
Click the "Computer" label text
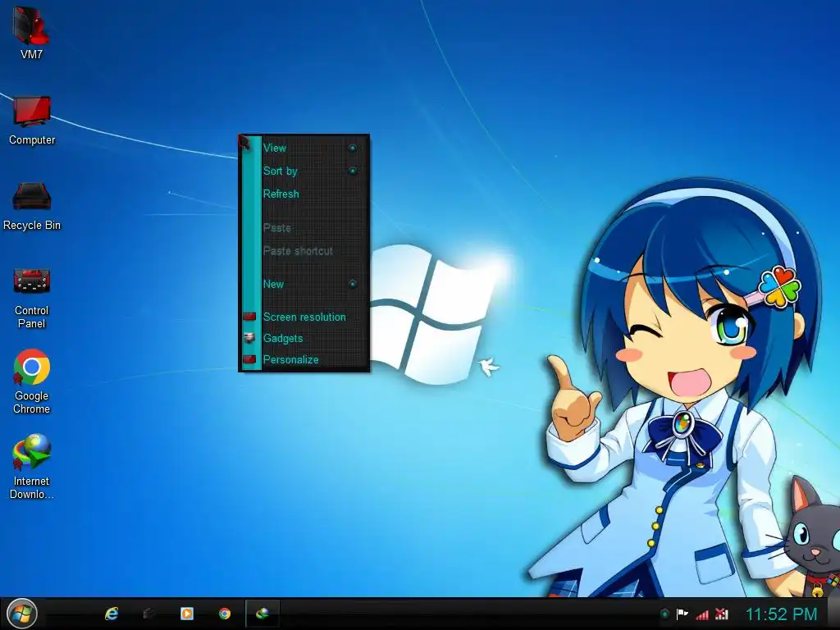pos(32,139)
